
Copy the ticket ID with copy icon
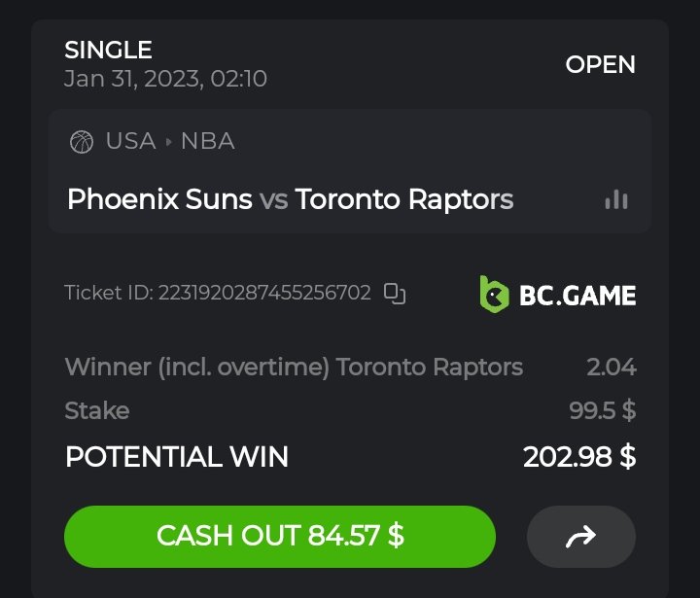[394, 293]
